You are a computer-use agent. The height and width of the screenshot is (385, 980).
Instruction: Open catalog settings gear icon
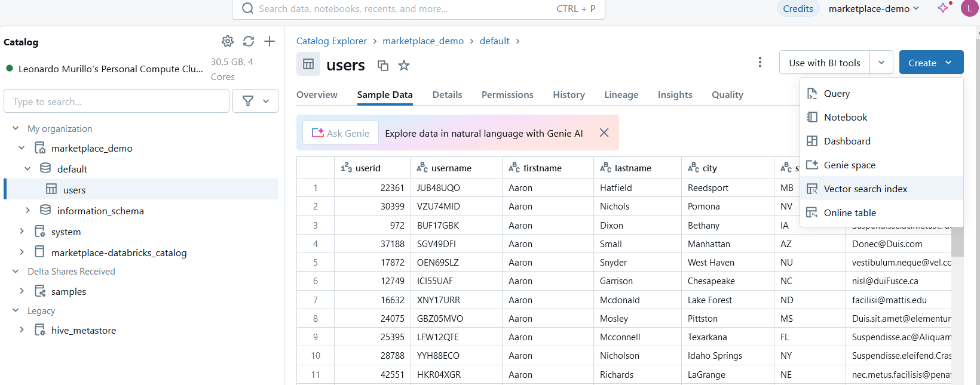228,41
